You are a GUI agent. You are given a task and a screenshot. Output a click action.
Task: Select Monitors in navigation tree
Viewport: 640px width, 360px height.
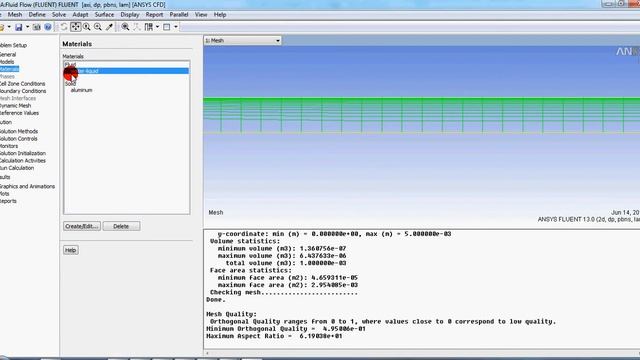pyautogui.click(x=9, y=146)
